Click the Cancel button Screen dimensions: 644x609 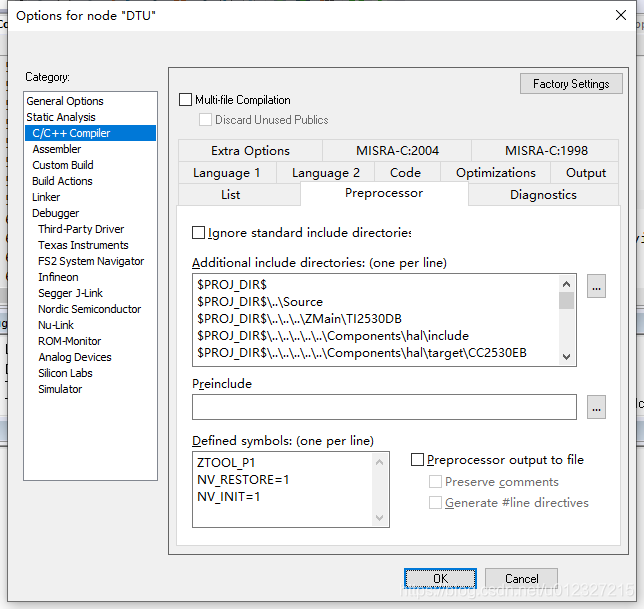point(521,579)
